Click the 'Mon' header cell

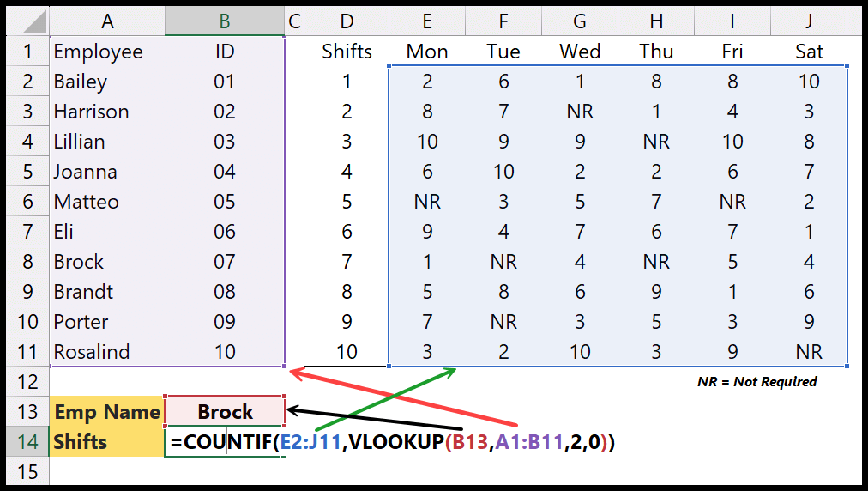pyautogui.click(x=427, y=52)
